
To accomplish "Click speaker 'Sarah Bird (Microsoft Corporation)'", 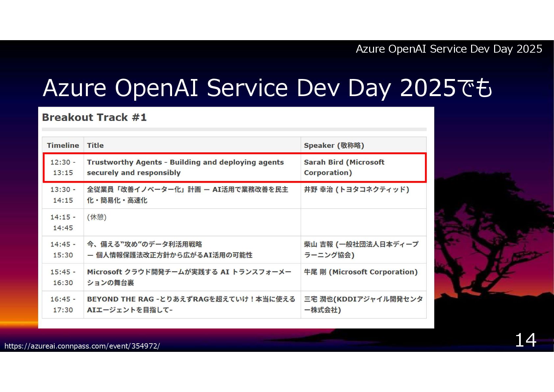I will 344,168.
